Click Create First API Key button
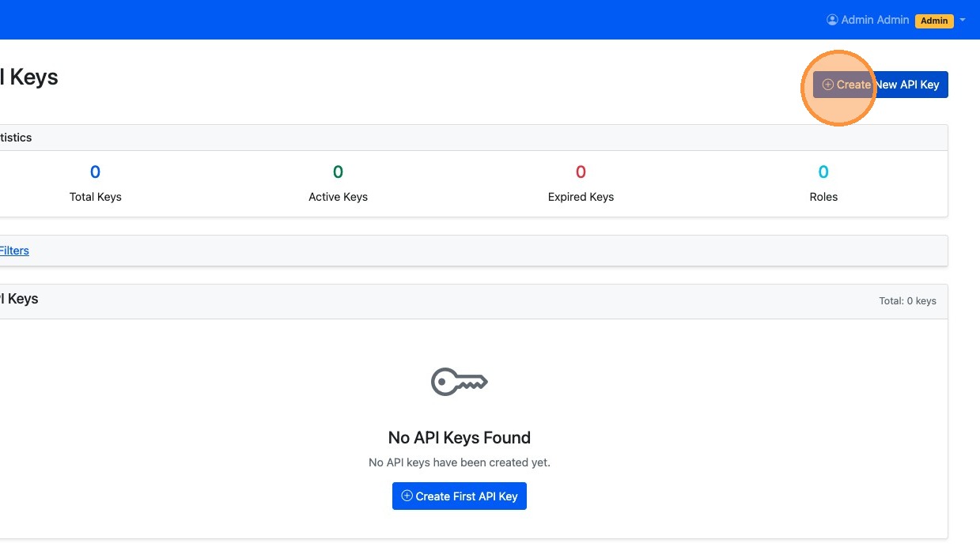Screen dimensions: 980x547 [x=460, y=496]
